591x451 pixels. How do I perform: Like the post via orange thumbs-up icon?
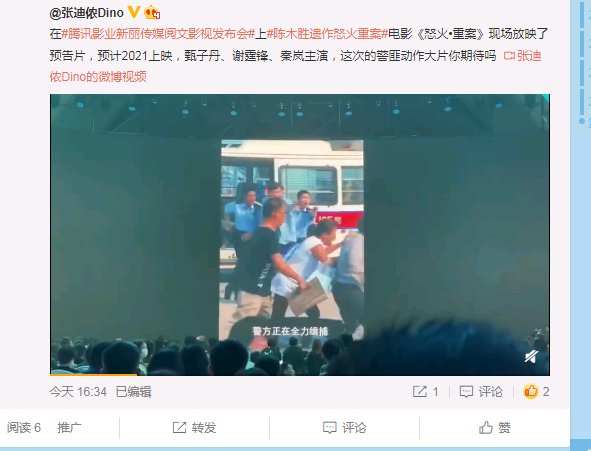click(x=531, y=391)
